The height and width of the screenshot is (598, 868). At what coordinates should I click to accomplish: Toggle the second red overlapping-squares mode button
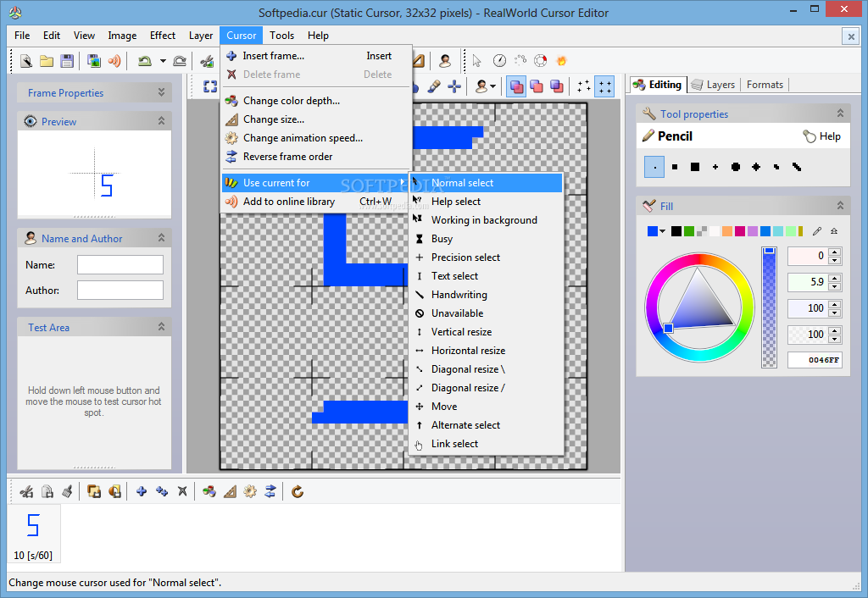(537, 86)
